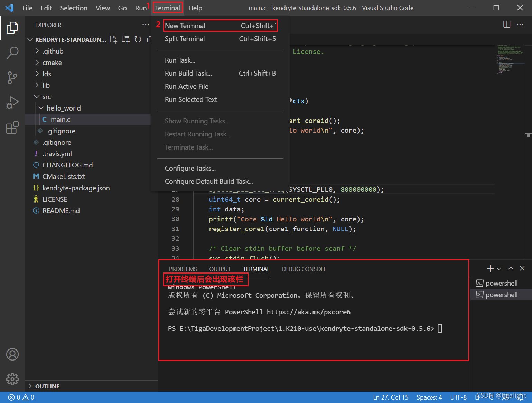Viewport: 532px width, 403px height.
Task: Open the Edit menu
Action: (46, 8)
